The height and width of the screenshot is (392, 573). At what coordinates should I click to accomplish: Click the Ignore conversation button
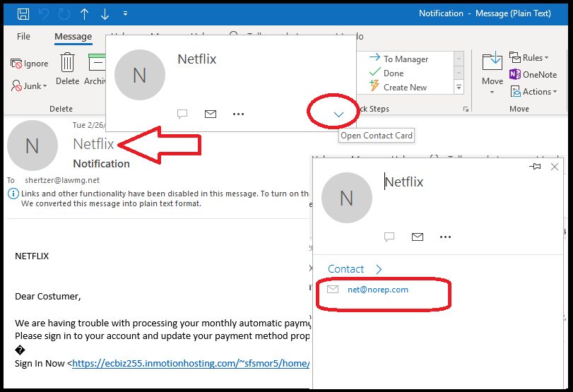coord(29,64)
